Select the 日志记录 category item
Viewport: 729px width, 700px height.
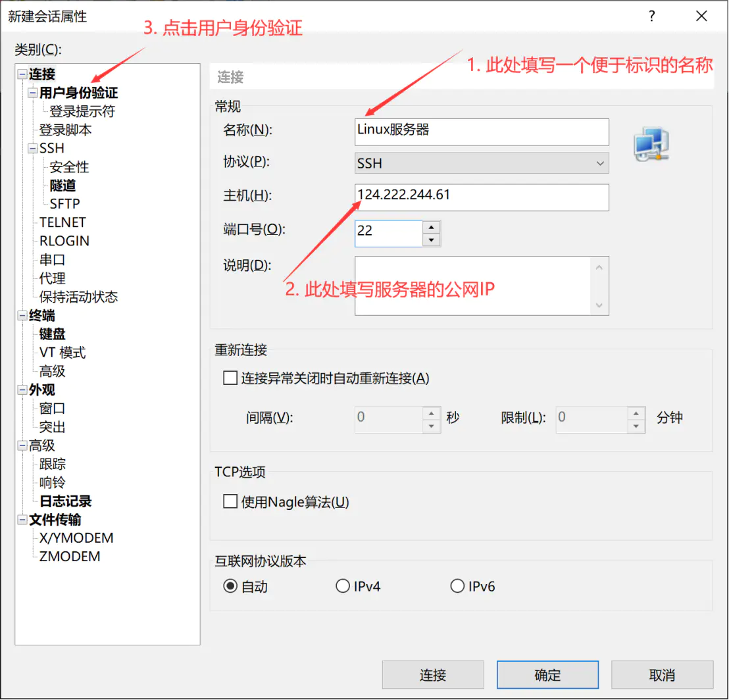coord(66,501)
